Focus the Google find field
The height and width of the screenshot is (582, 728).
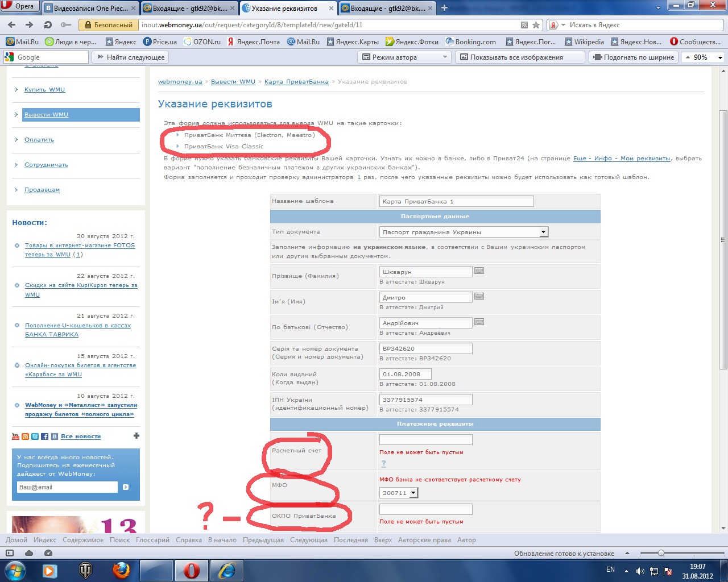click(46, 57)
